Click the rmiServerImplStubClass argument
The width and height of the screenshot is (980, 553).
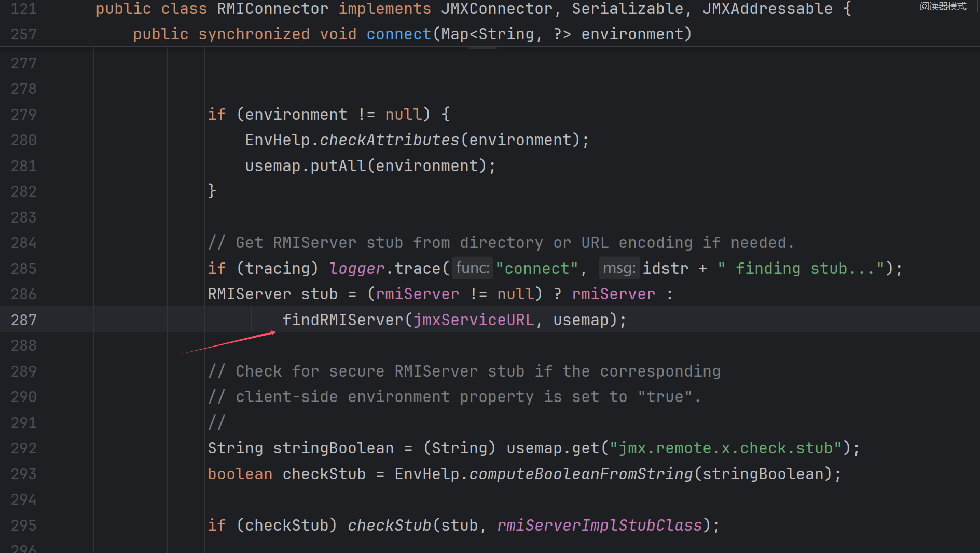pyautogui.click(x=599, y=526)
